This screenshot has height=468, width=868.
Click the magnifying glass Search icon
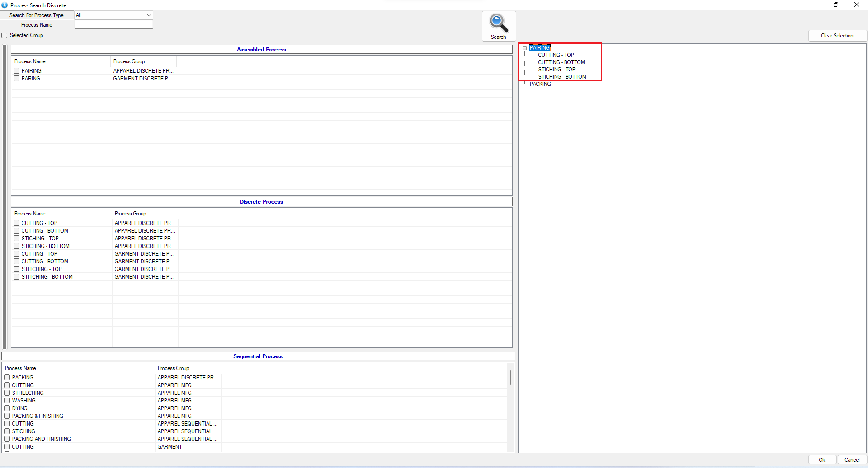(x=499, y=23)
